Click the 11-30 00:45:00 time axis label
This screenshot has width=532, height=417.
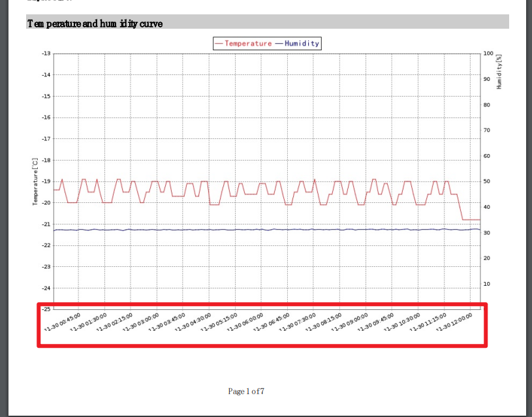click(62, 322)
